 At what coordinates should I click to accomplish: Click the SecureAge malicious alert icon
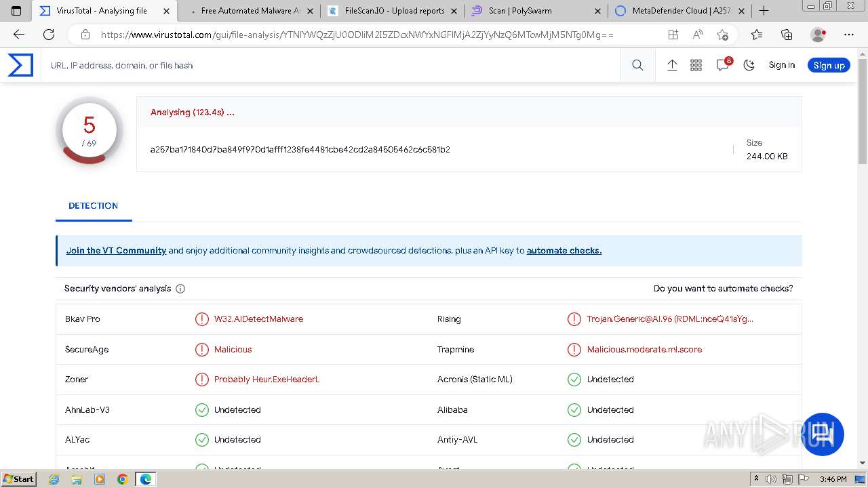[202, 350]
